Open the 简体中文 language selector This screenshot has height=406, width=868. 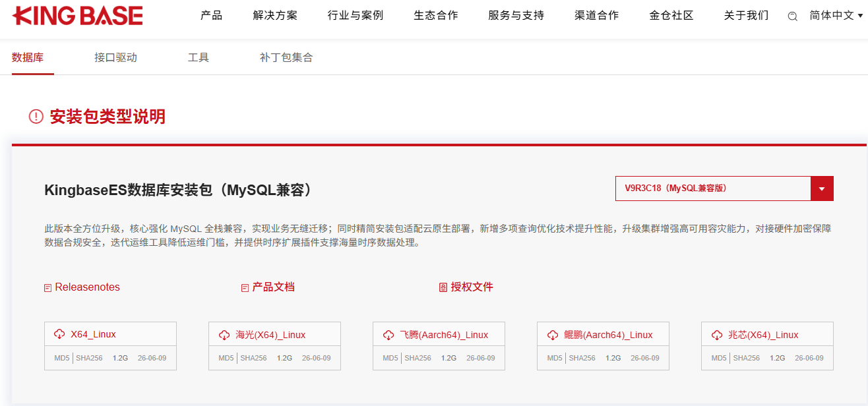point(836,15)
